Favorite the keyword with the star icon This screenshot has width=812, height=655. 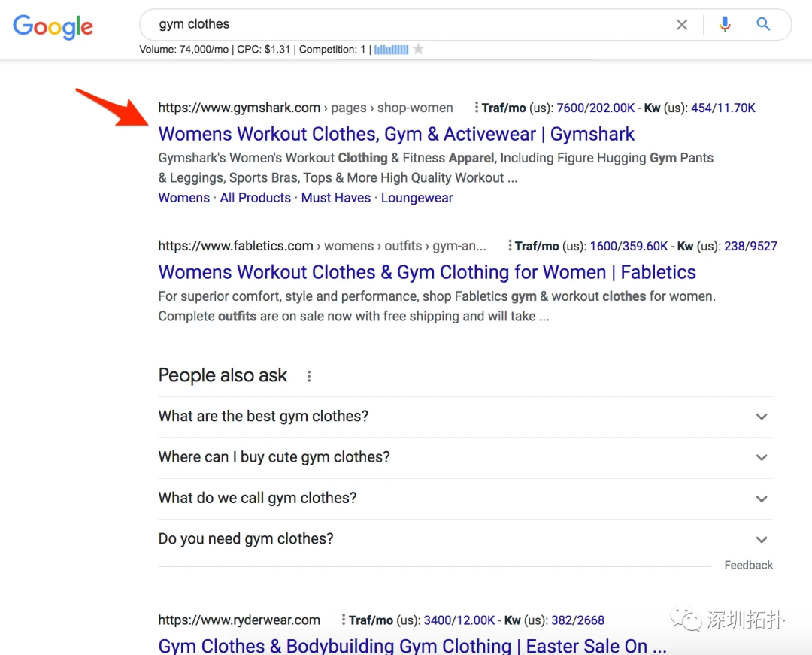click(419, 49)
